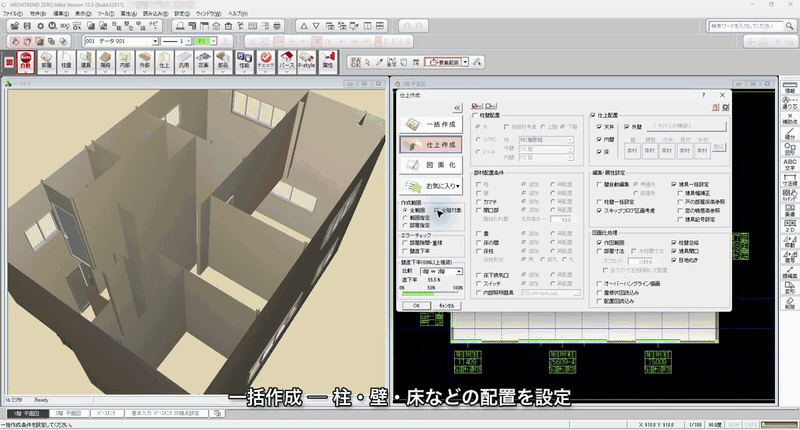Viewport: 800px width, 430px height.
Task: Select the 階段 stairs tool icon
Action: tap(105, 61)
